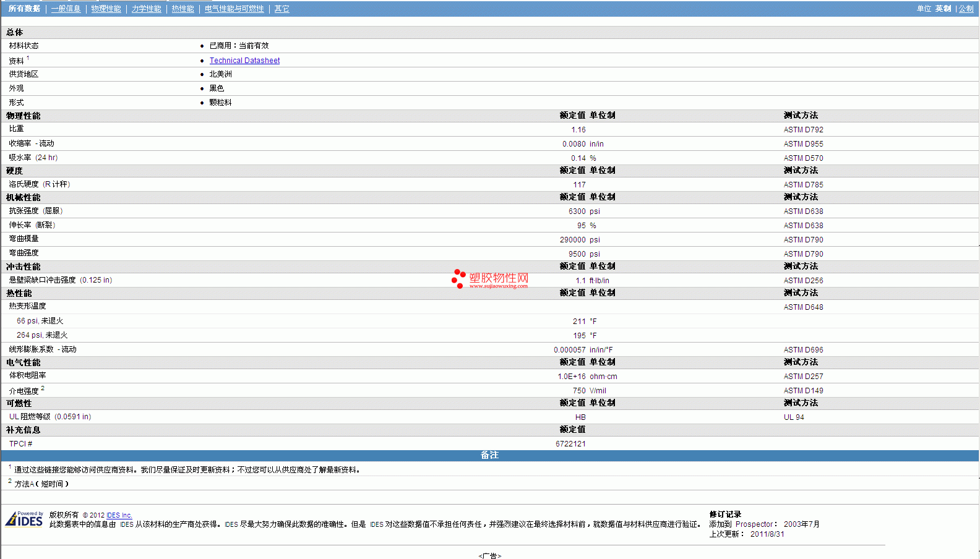Screen dimensions: 980x559
Task: Click ASTM D790 in the 弯曲模量 row
Action: (x=803, y=240)
